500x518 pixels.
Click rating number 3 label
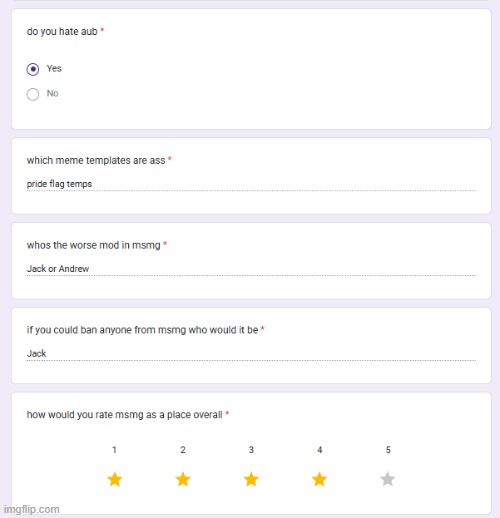tap(251, 450)
